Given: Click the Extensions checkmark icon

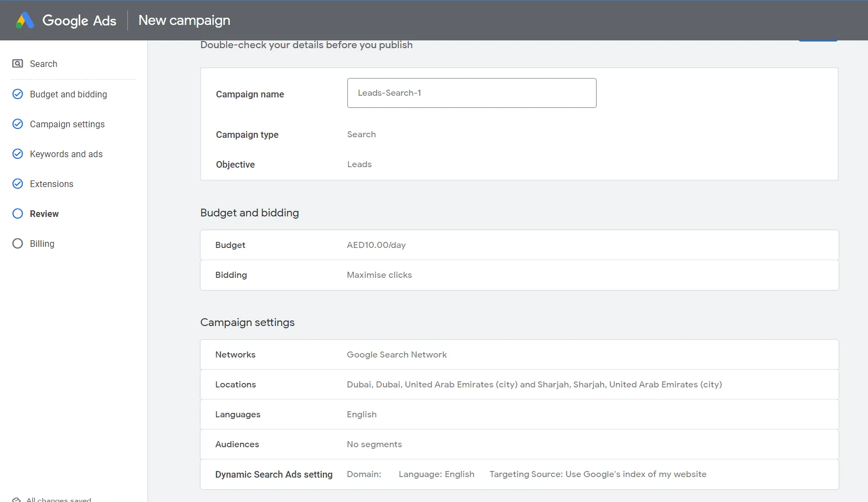Looking at the screenshot, I should 18,184.
